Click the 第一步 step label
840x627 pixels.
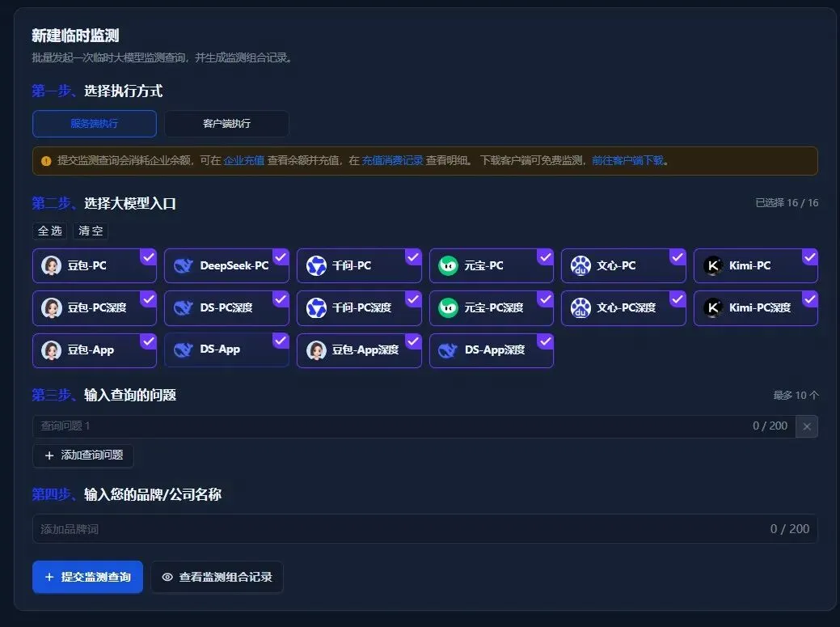coord(53,91)
